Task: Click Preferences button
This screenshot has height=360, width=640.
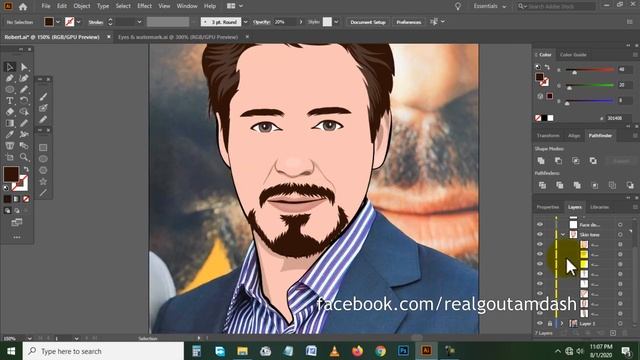Action: coord(409,22)
